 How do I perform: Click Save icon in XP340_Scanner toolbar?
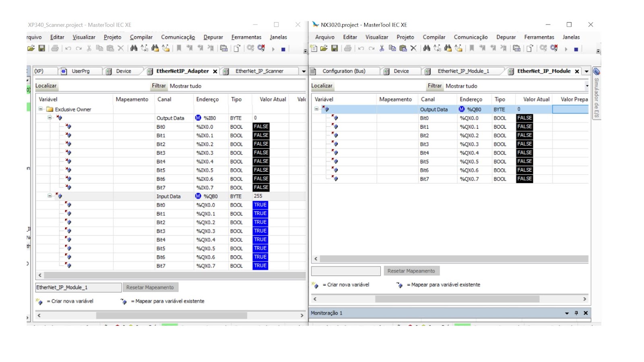[x=41, y=49]
